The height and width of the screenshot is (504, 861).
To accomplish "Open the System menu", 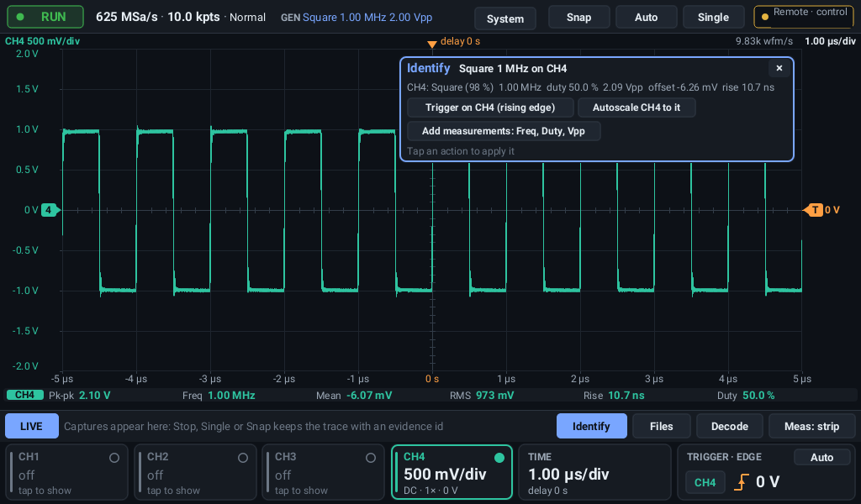I will [x=505, y=18].
